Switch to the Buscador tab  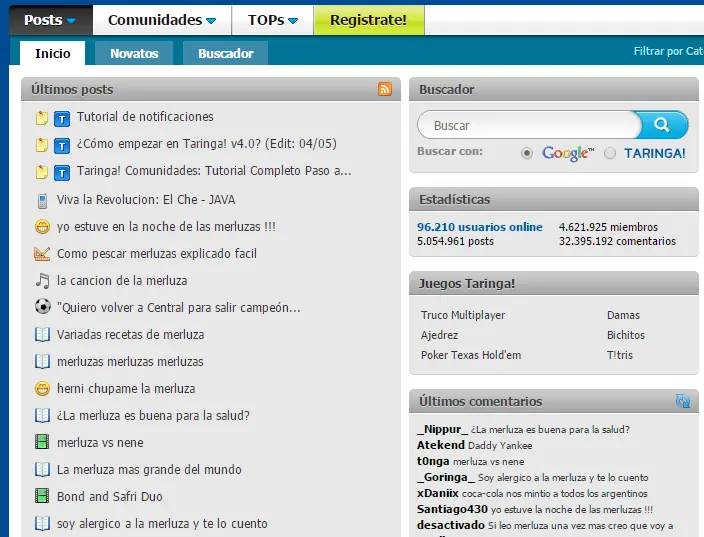226,53
